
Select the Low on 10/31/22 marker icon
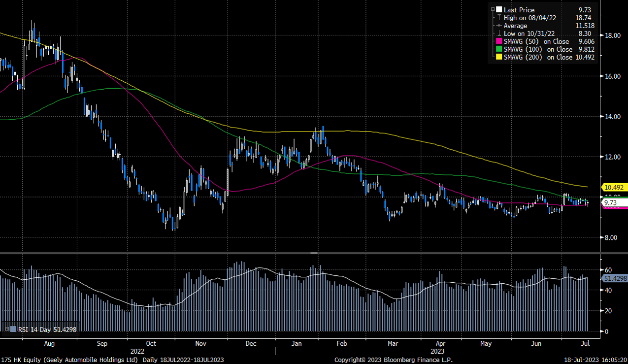498,33
